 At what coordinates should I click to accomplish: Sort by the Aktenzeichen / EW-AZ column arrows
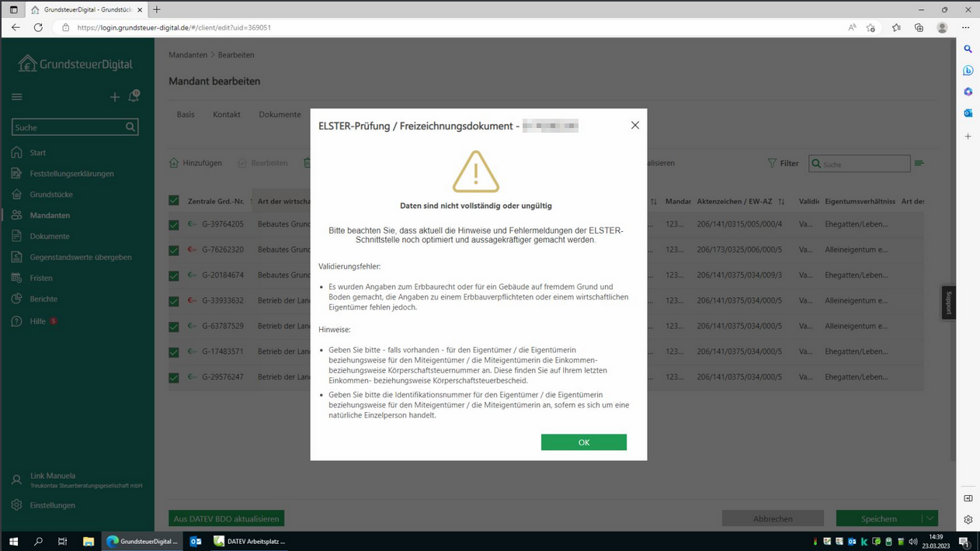pos(781,202)
